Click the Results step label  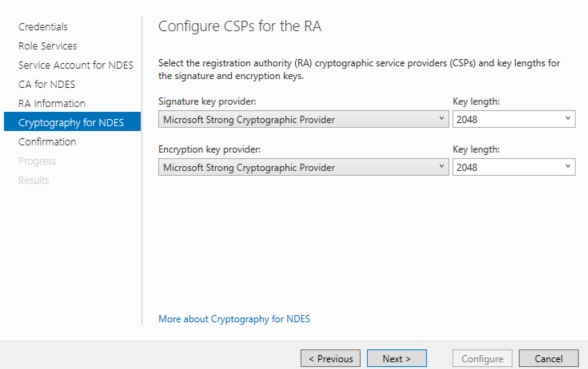coord(34,180)
